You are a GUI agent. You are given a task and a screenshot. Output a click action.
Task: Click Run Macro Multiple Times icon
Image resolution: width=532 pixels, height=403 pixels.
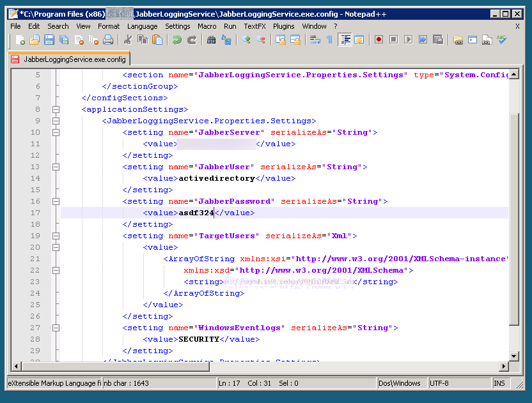pos(423,40)
